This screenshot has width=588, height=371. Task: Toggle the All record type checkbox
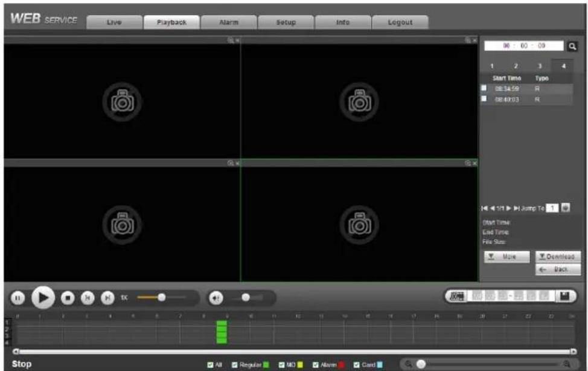point(210,364)
